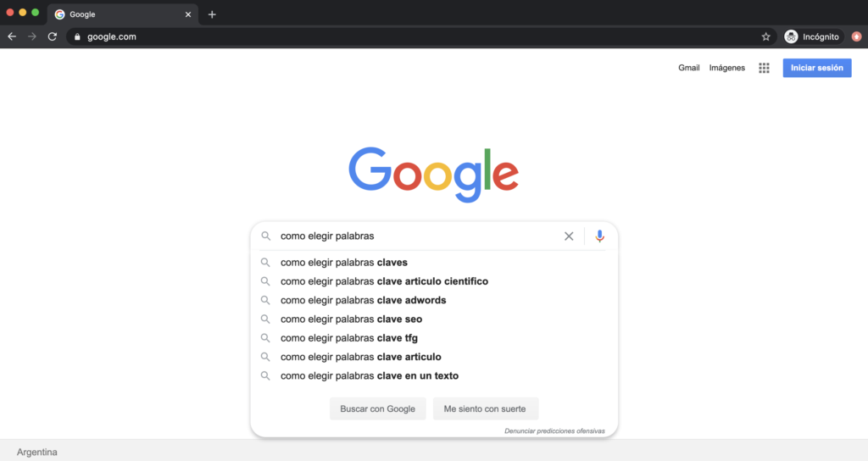Bookmark this page with the star icon
Image resolution: width=868 pixels, height=461 pixels.
[765, 36]
